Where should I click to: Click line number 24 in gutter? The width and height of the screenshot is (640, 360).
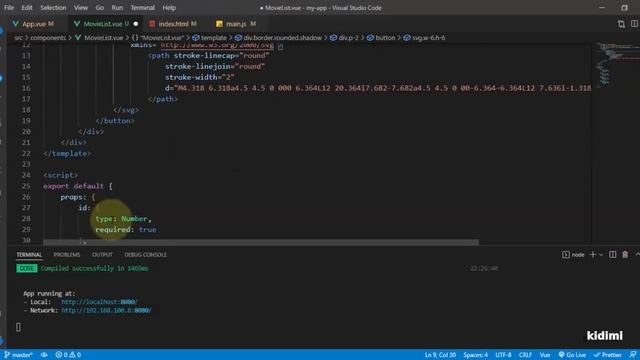point(26,175)
